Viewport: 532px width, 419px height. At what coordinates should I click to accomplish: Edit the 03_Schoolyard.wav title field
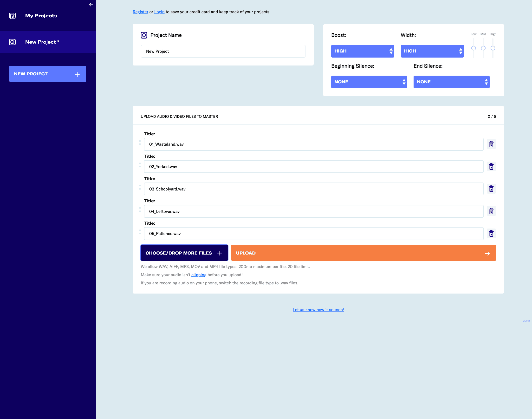point(313,189)
